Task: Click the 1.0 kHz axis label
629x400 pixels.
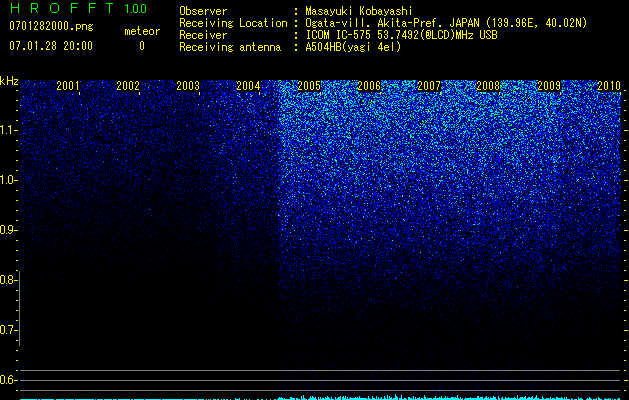Action: click(x=9, y=180)
